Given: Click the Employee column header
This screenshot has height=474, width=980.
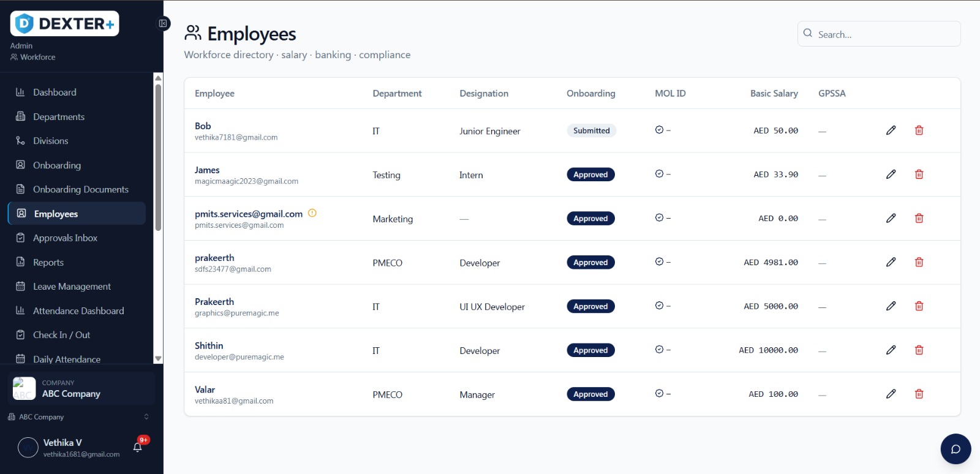Looking at the screenshot, I should [x=214, y=93].
